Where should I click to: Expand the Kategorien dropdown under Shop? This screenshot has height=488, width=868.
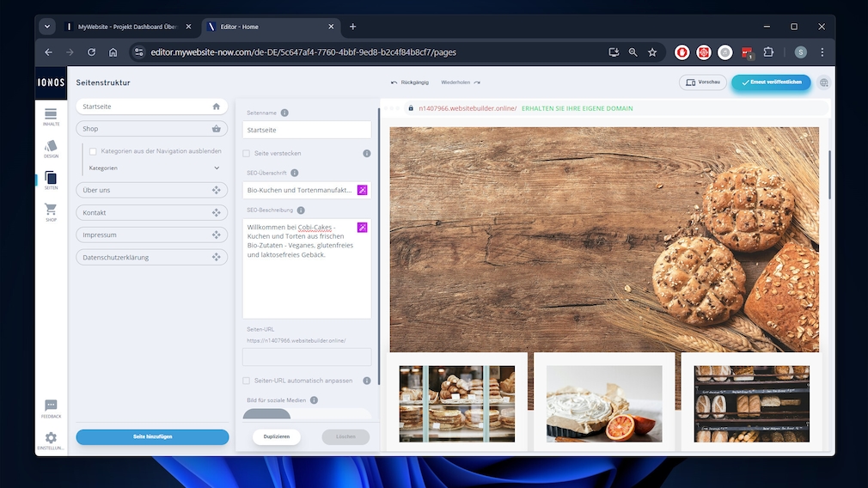(217, 168)
